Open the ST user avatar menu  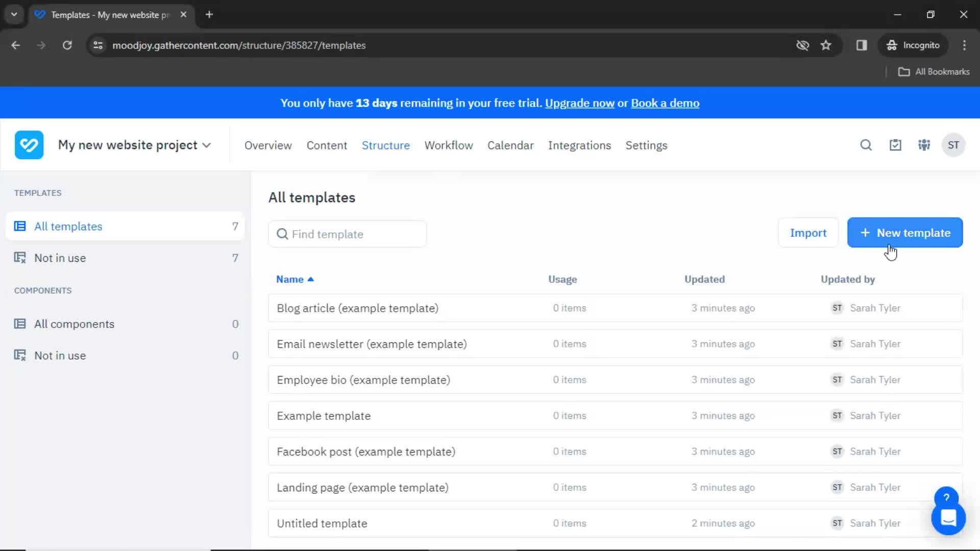point(953,145)
